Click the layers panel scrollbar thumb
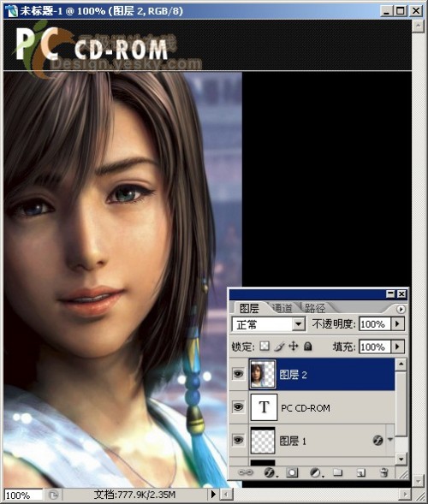The image size is (428, 504). [401, 403]
